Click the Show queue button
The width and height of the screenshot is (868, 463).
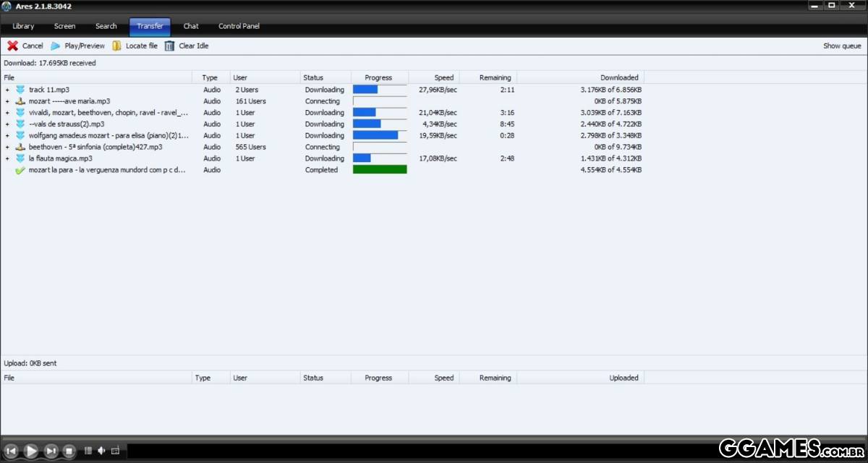[x=842, y=46]
